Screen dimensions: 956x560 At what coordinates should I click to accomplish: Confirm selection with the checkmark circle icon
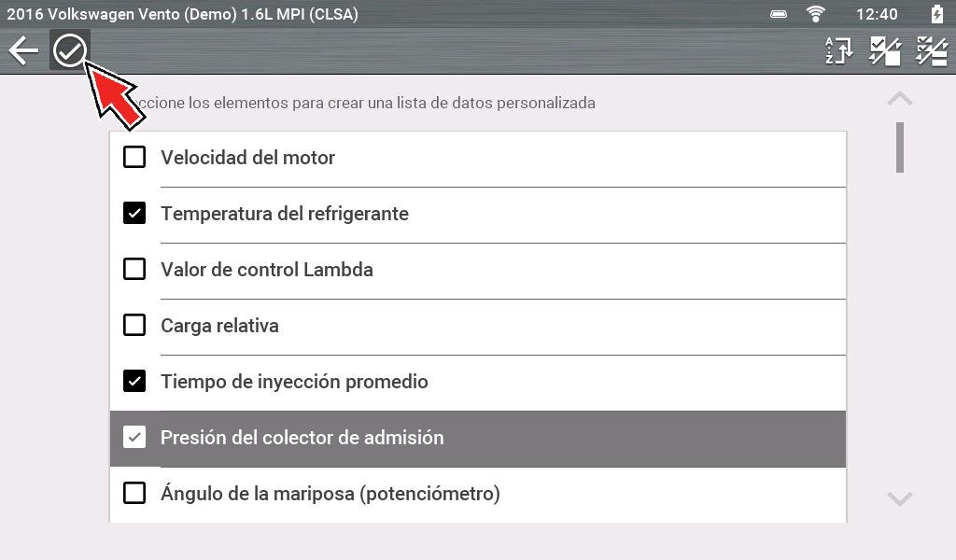pos(69,51)
